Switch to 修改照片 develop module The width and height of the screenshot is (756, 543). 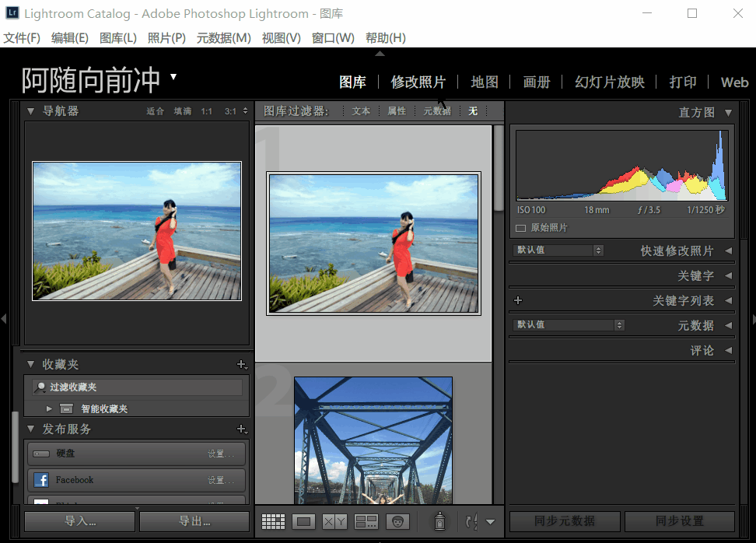pyautogui.click(x=418, y=82)
